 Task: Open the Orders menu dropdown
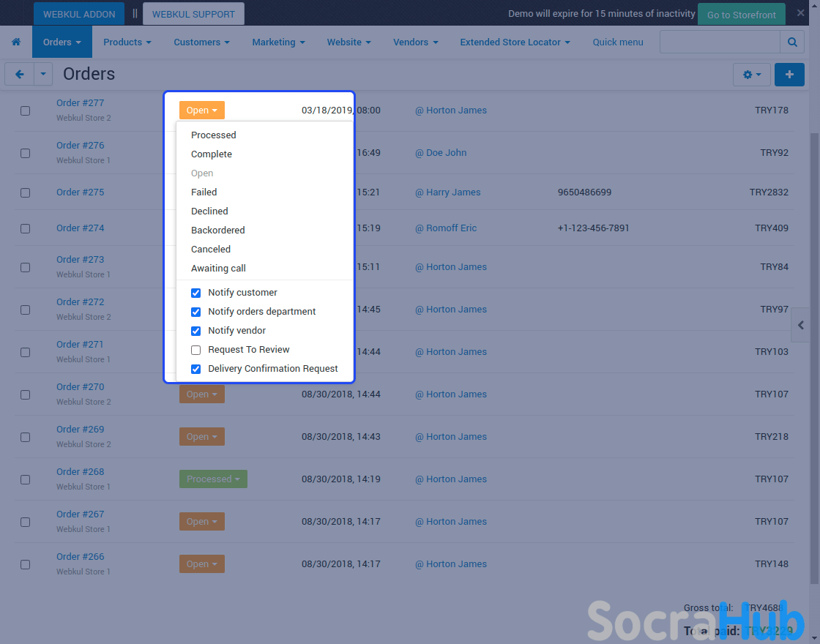coord(61,42)
